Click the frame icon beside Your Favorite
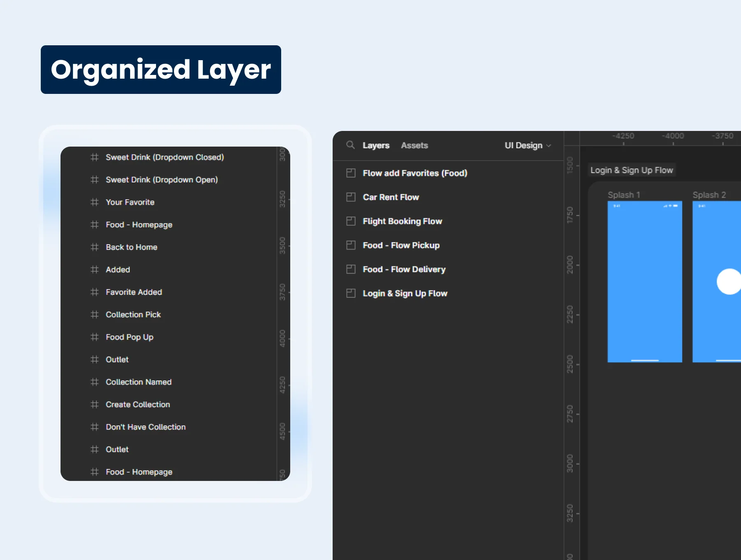 [x=95, y=202]
